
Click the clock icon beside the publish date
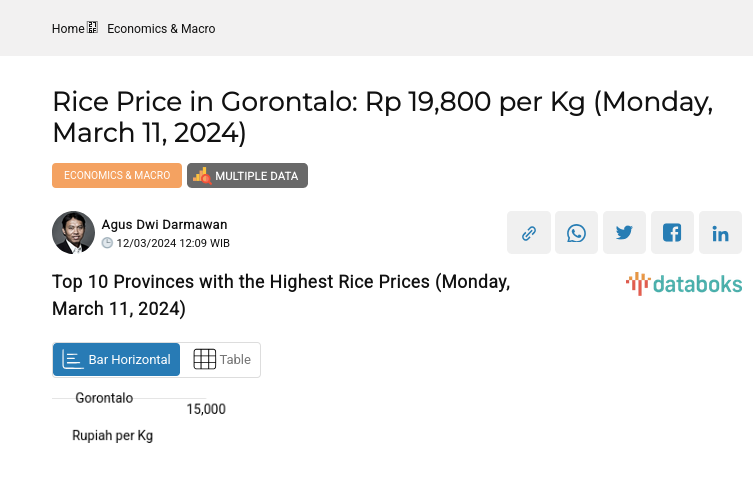[x=108, y=243]
